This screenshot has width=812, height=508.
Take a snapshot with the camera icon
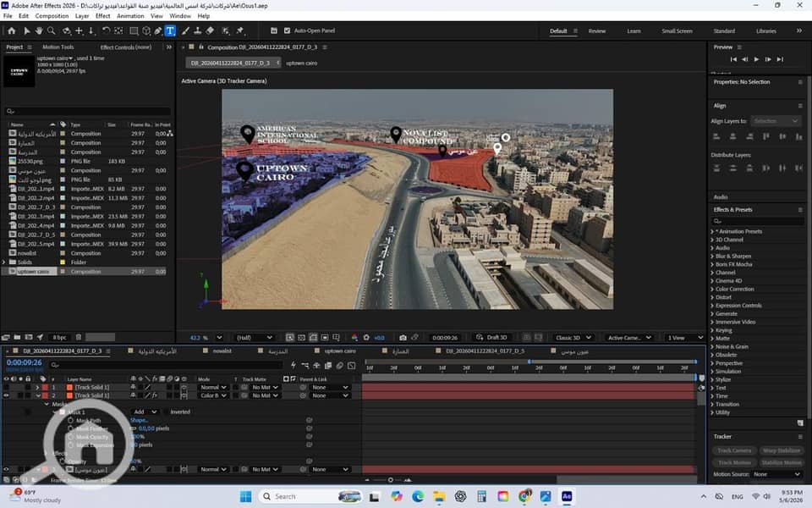(x=403, y=338)
